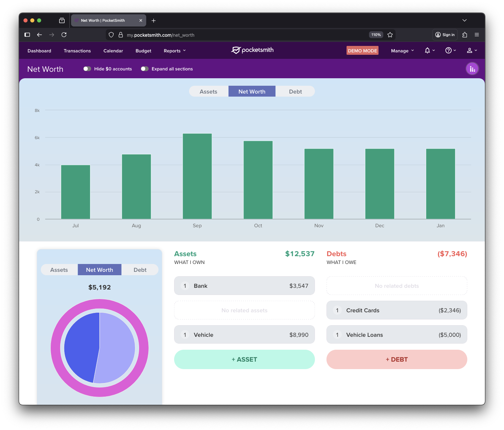Image resolution: width=504 pixels, height=430 pixels.
Task: Switch chart to the Debt tab
Action: click(x=295, y=92)
